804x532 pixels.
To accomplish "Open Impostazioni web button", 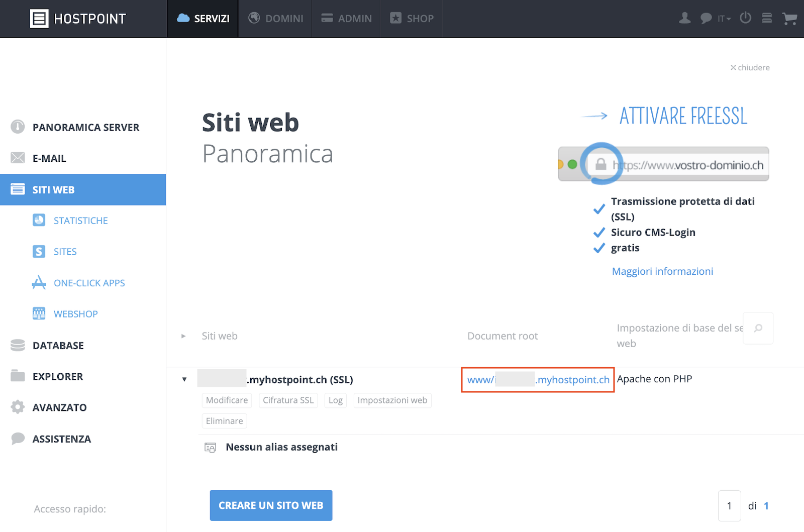I will [x=392, y=400].
